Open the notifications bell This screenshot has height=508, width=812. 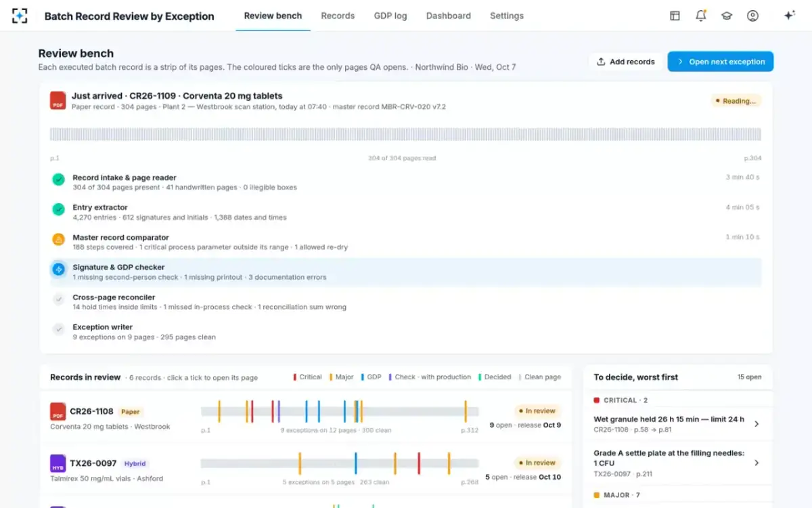pos(701,16)
